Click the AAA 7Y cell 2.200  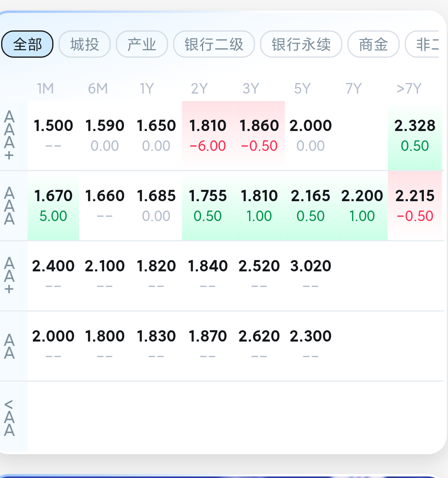click(362, 205)
